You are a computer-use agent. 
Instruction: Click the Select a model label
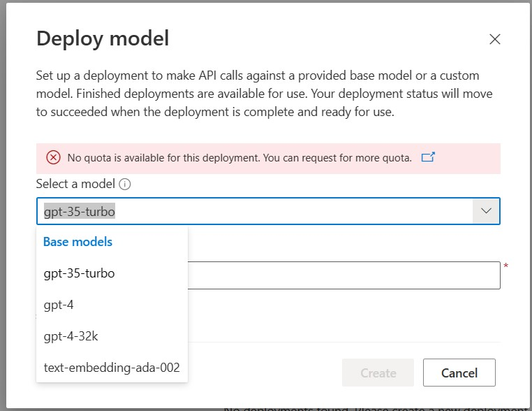pyautogui.click(x=76, y=185)
